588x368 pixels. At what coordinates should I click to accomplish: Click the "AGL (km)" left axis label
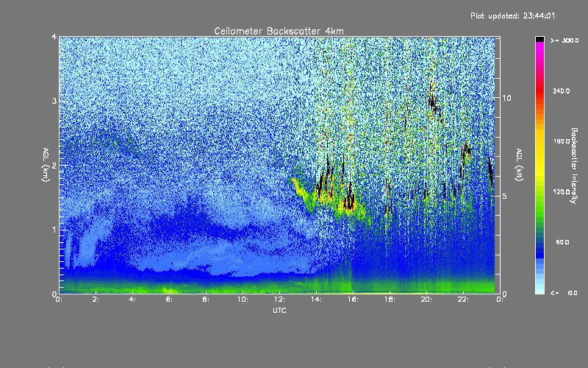46,165
